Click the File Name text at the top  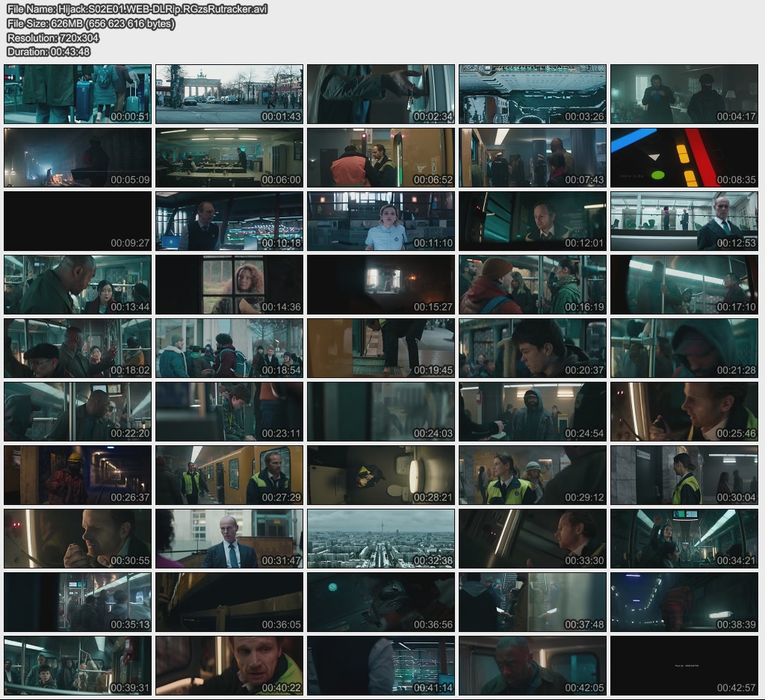tap(137, 9)
